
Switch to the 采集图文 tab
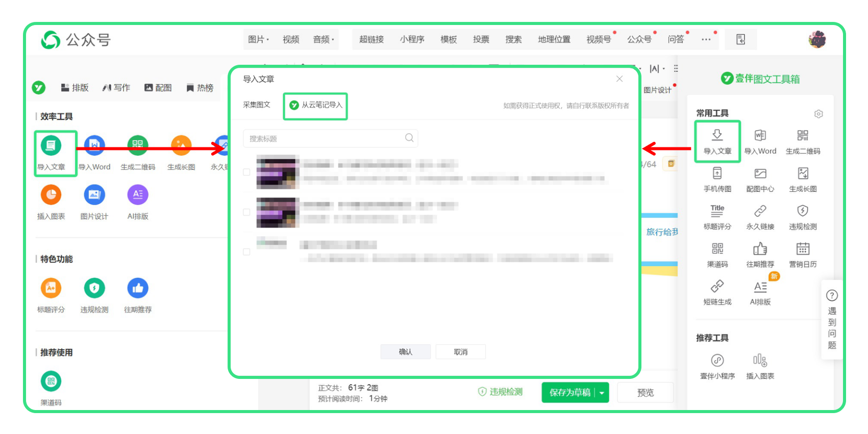point(257,105)
